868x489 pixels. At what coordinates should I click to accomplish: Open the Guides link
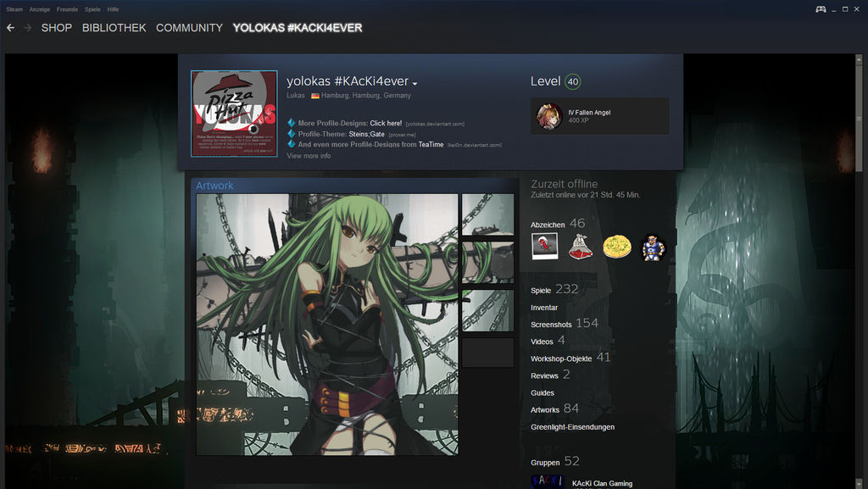click(542, 392)
